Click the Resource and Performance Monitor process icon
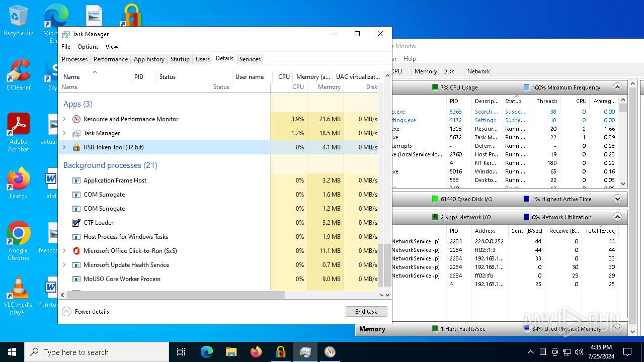 76,119
